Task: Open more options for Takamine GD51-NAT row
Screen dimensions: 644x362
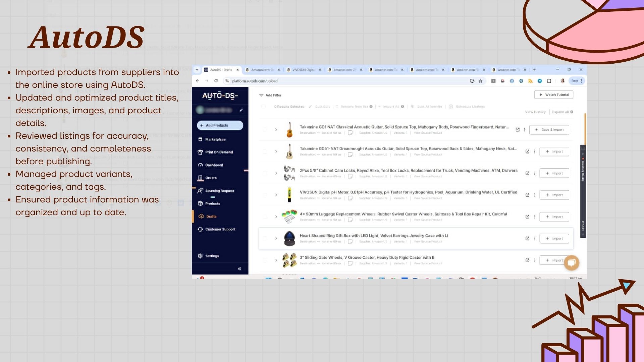Action: coord(535,152)
